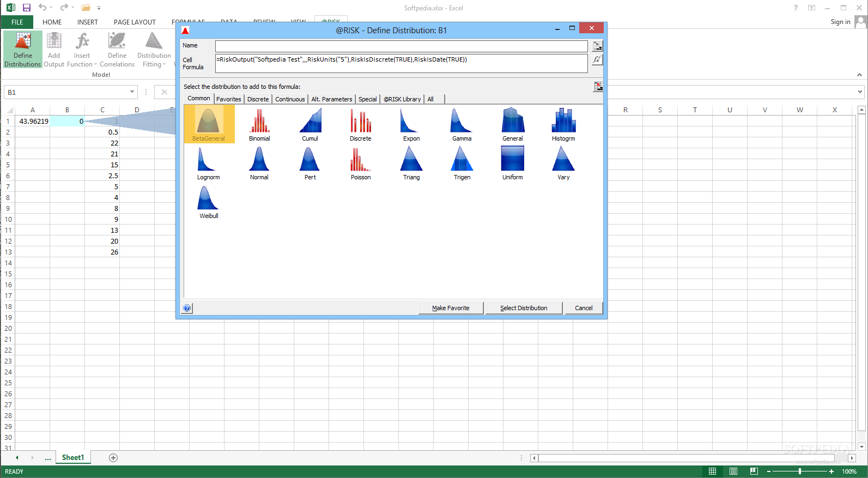Show the All distributions tab
Viewport: 868px width, 478px height.
click(x=430, y=99)
